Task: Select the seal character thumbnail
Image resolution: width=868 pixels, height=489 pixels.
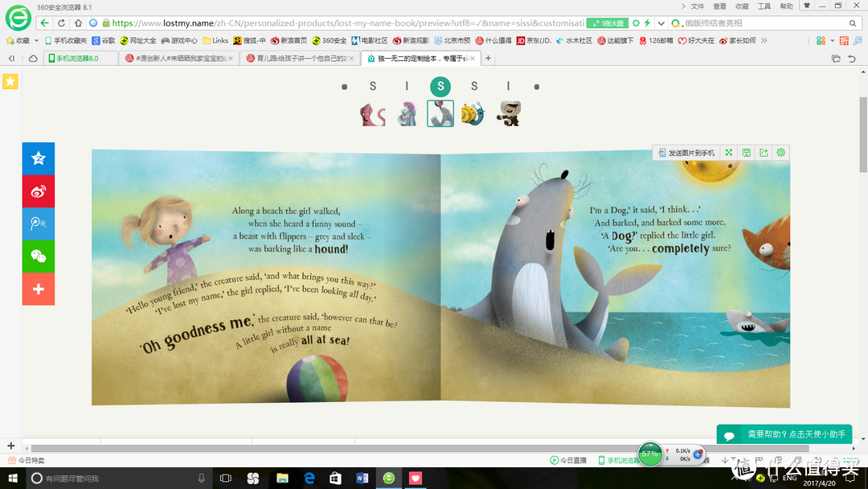Action: coord(440,113)
